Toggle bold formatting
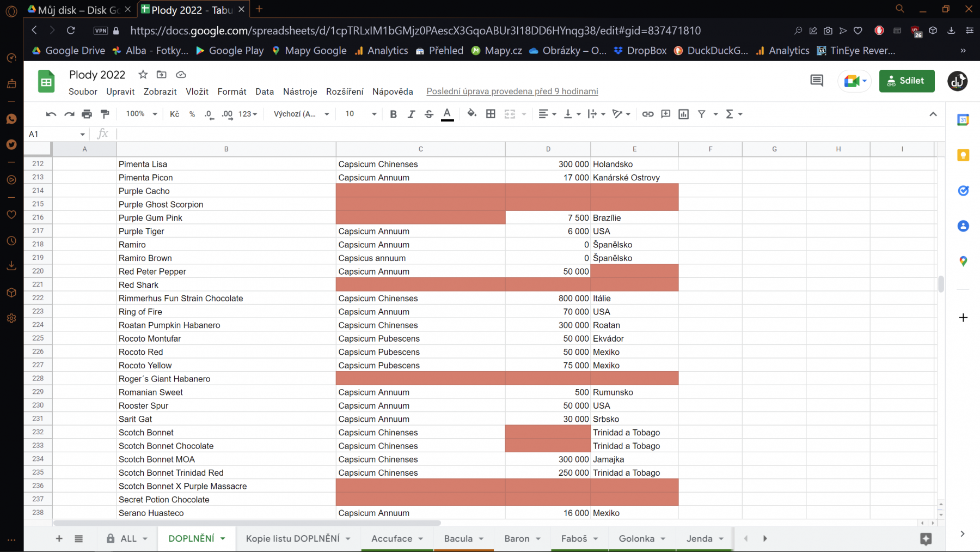The image size is (980, 552). pyautogui.click(x=393, y=114)
